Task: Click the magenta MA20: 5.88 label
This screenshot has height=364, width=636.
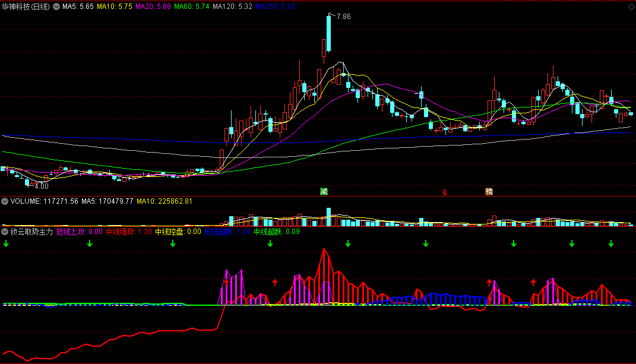Action: tap(153, 7)
